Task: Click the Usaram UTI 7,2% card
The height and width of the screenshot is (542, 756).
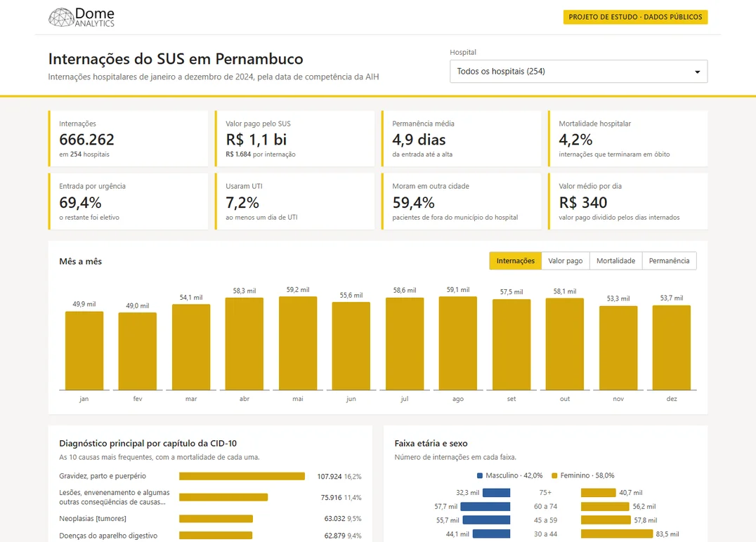Action: 294,201
